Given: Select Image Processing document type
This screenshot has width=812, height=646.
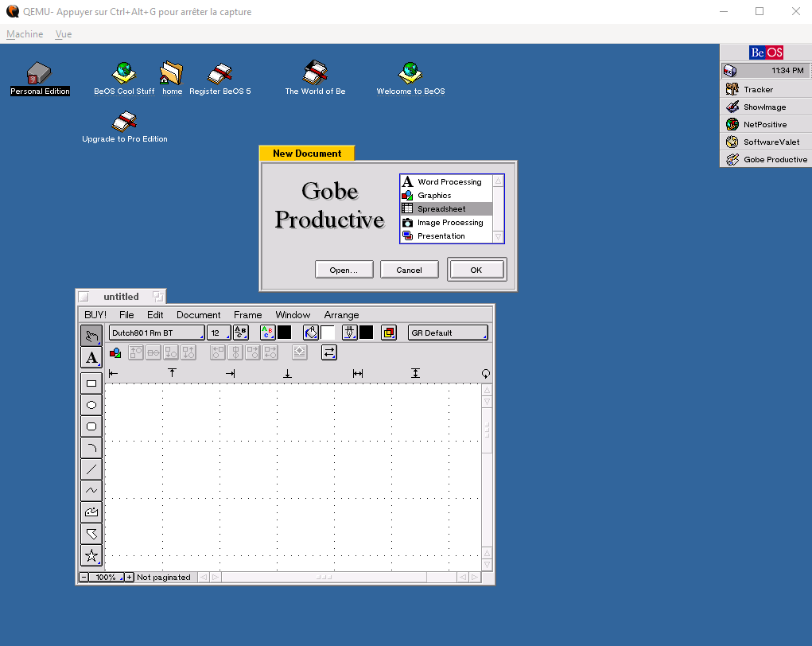Looking at the screenshot, I should pos(446,222).
